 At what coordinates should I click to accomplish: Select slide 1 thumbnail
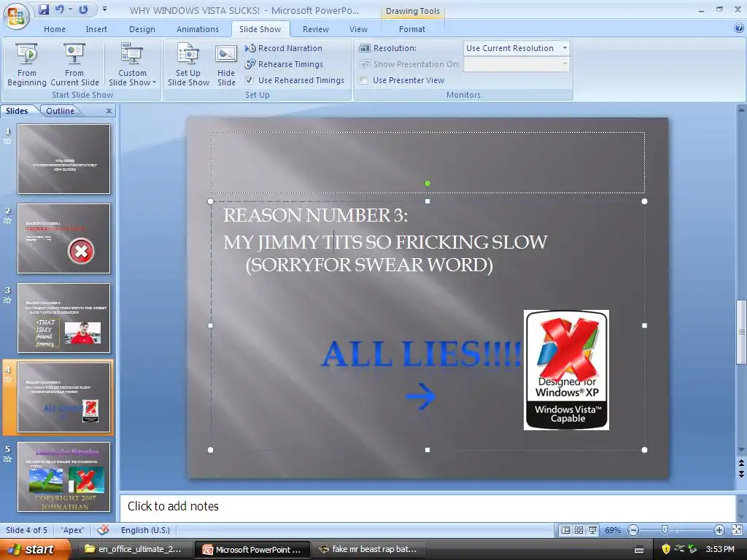pyautogui.click(x=64, y=158)
